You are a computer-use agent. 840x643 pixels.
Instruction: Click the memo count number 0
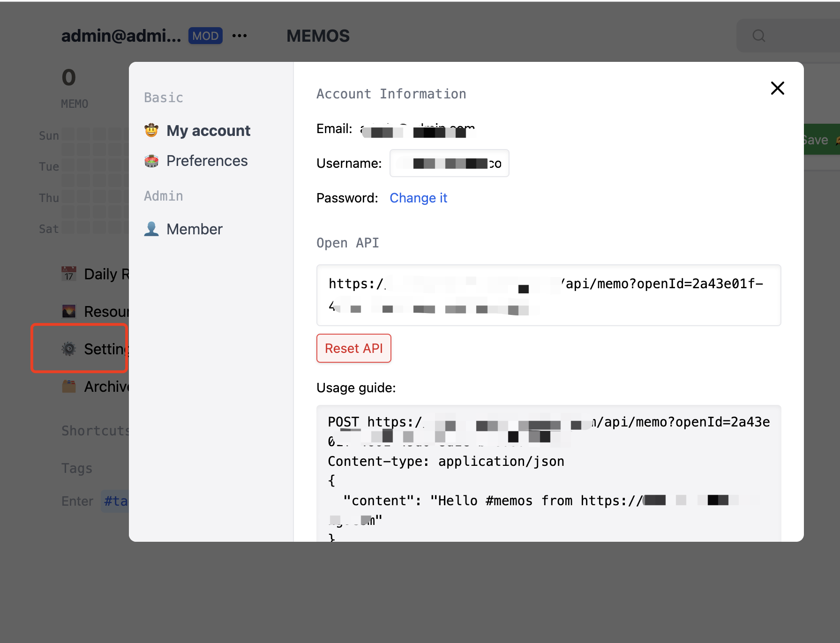pyautogui.click(x=69, y=77)
